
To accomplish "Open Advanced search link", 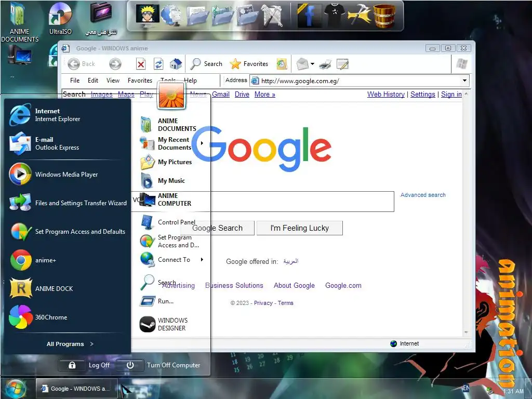I will [x=423, y=195].
